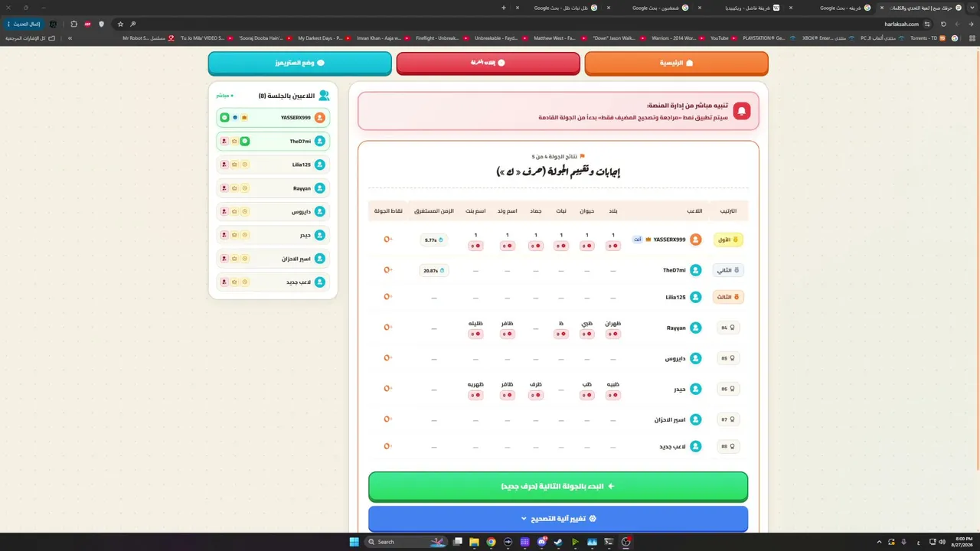
Task: Show hidden system tray icons chevron
Action: [x=879, y=542]
